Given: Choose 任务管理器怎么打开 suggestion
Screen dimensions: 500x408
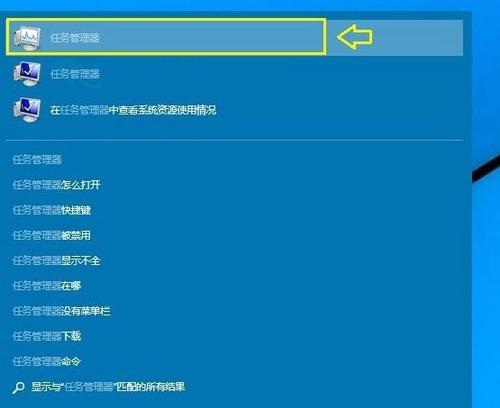Looking at the screenshot, I should click(56, 185).
